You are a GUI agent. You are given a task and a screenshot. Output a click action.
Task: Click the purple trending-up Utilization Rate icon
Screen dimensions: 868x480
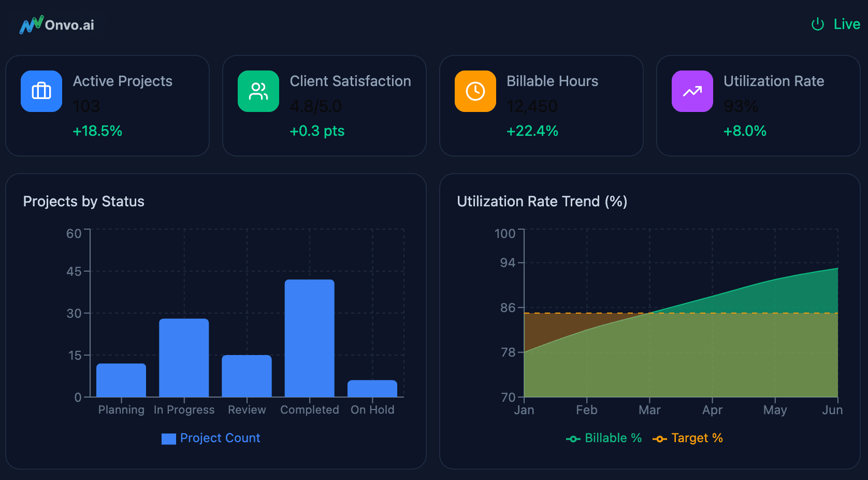click(692, 91)
